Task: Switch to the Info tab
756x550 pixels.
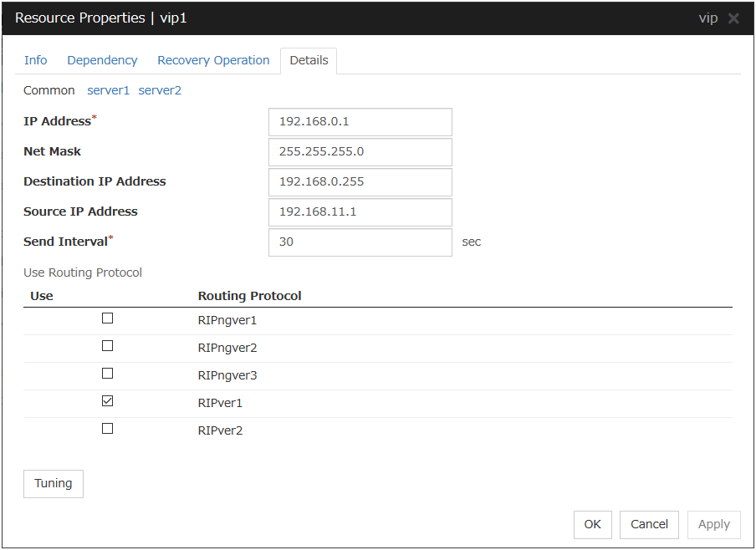Action: coord(36,60)
